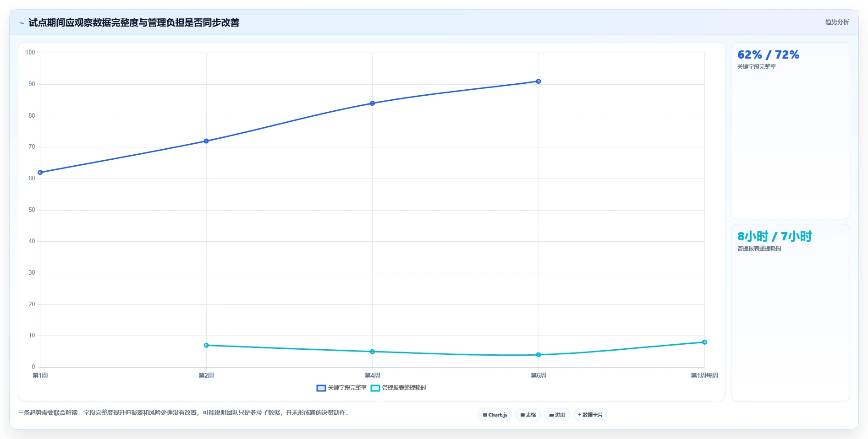
Task: Select the blue data point at 第6周
Action: (x=538, y=81)
